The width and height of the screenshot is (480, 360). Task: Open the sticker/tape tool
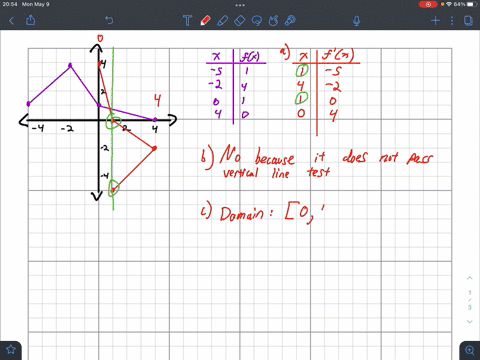(290, 21)
